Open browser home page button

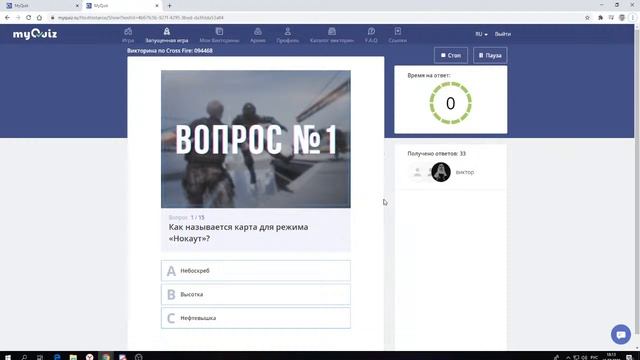[x=39, y=18]
